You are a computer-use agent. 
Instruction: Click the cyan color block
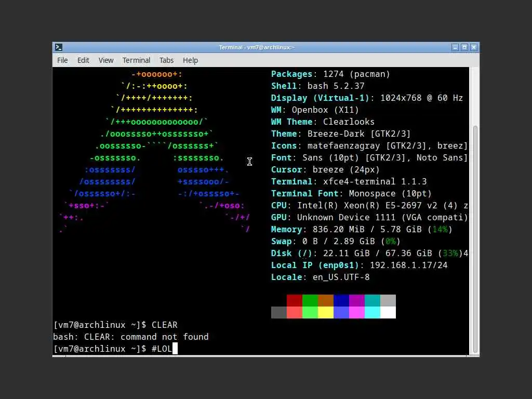tap(373, 312)
